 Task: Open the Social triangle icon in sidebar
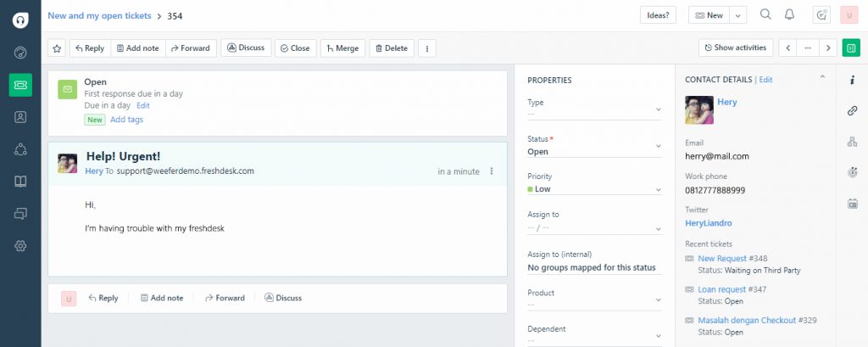click(20, 149)
